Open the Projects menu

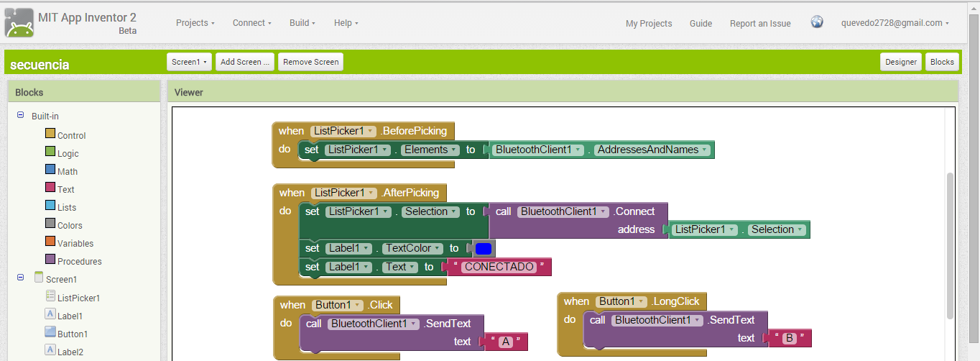point(195,23)
